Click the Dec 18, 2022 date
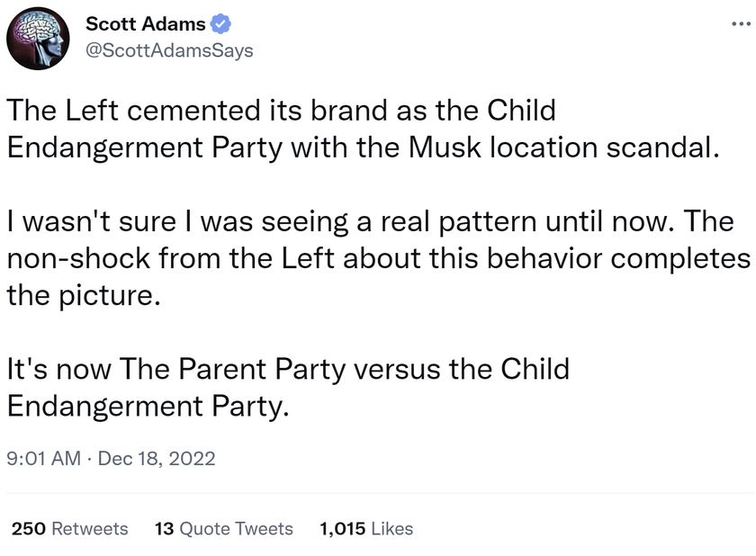This screenshot has height=556, width=756. [x=157, y=458]
